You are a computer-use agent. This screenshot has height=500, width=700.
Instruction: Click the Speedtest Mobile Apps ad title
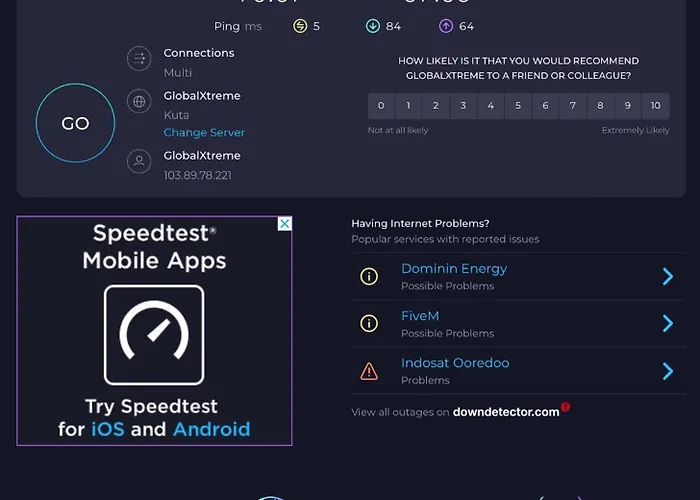pos(154,247)
